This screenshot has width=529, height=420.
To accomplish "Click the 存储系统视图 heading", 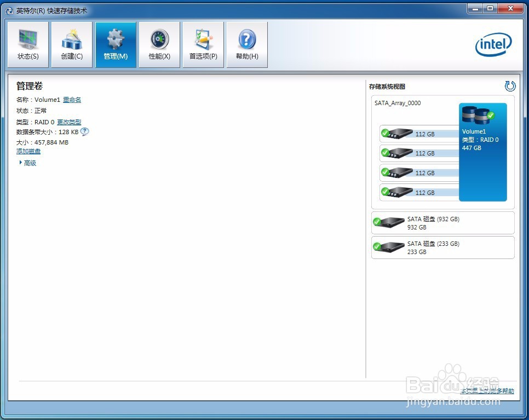I will click(387, 87).
